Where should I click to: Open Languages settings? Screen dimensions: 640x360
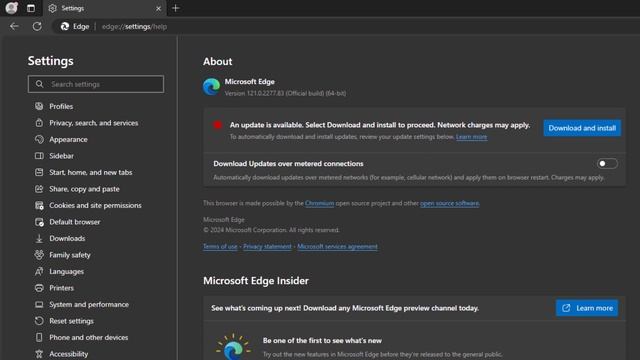tap(67, 271)
